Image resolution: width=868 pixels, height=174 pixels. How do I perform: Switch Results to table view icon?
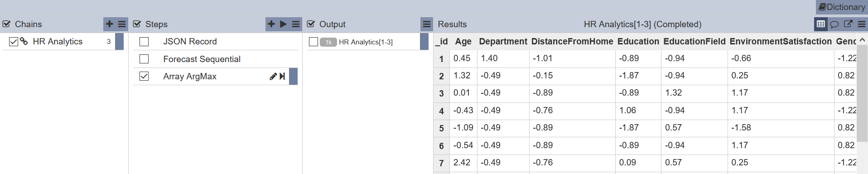click(820, 24)
